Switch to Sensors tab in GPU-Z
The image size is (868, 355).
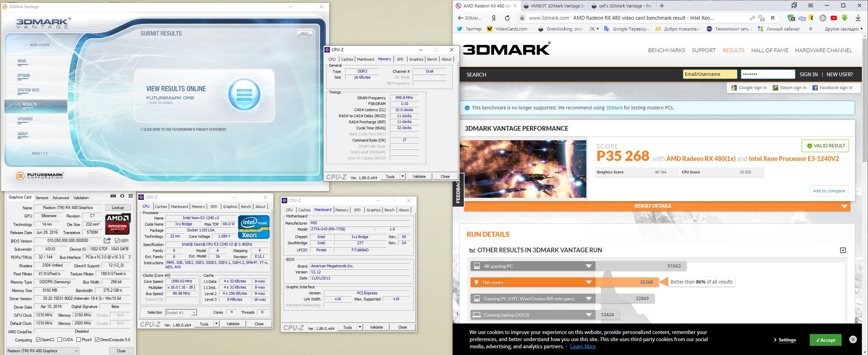tap(42, 197)
